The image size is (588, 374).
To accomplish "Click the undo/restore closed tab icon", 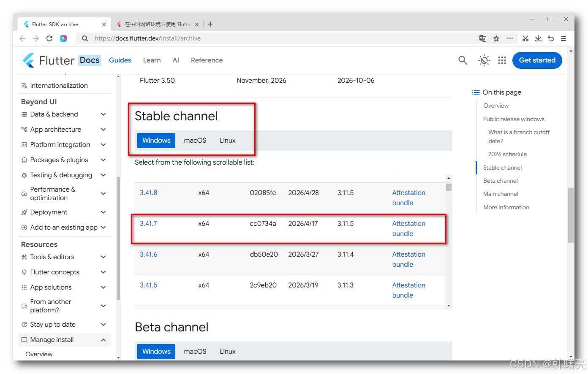I will 551,38.
